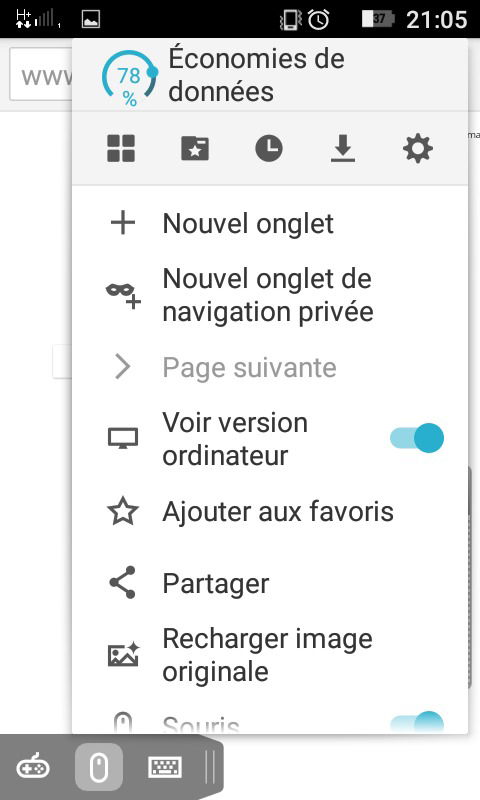Open the bookmarks folder icon
This screenshot has height=800, width=480.
coord(195,148)
